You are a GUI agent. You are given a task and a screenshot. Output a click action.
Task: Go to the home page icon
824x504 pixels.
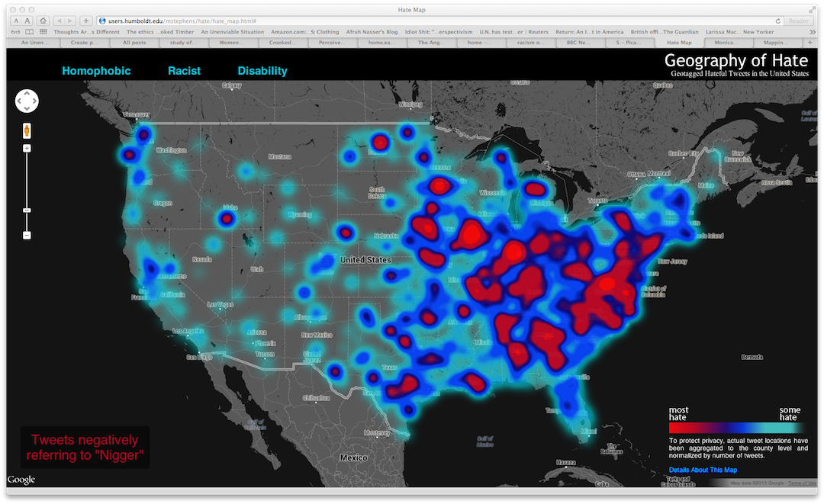(43, 21)
